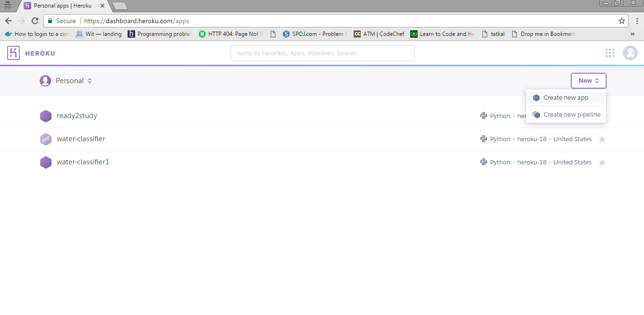The image size is (644, 315).
Task: Open the 'How to login to a con' bookmark
Action: [x=37, y=34]
